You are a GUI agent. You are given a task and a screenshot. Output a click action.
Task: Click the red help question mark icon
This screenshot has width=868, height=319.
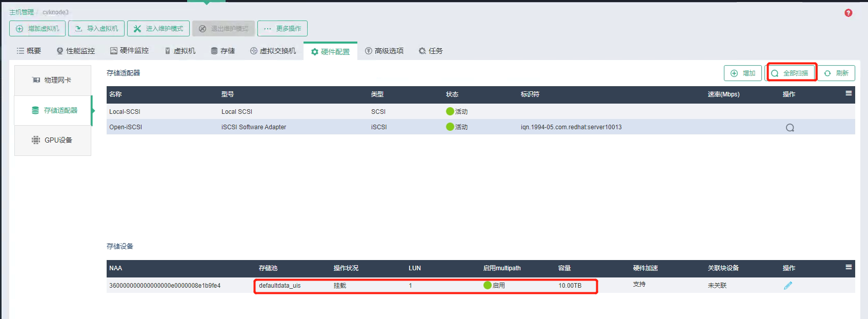[x=849, y=13]
